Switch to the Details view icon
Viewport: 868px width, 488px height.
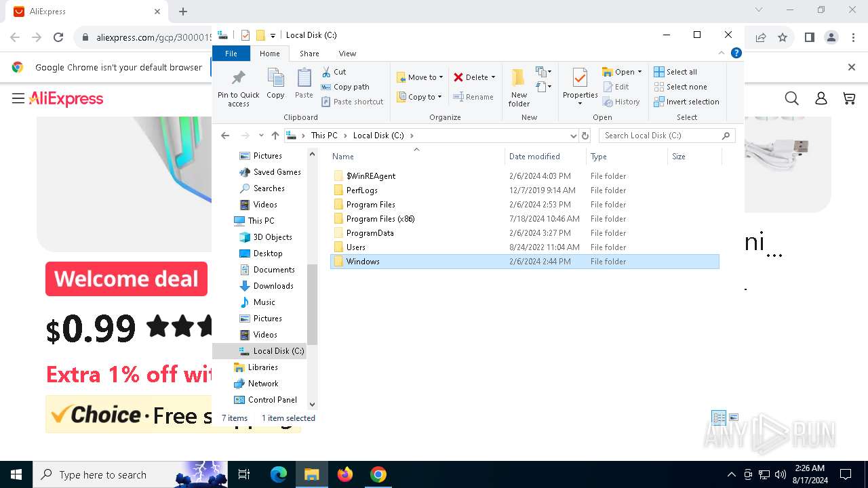pyautogui.click(x=719, y=418)
